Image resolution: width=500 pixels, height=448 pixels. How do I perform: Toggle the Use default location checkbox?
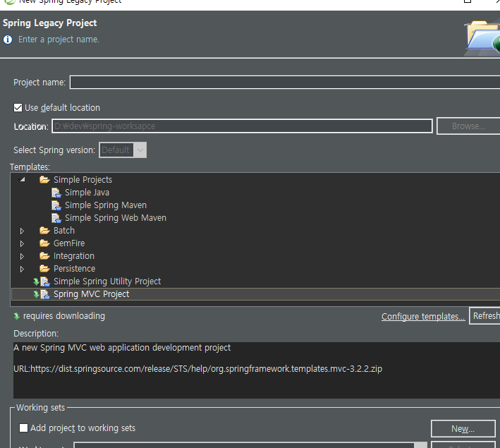[x=18, y=108]
